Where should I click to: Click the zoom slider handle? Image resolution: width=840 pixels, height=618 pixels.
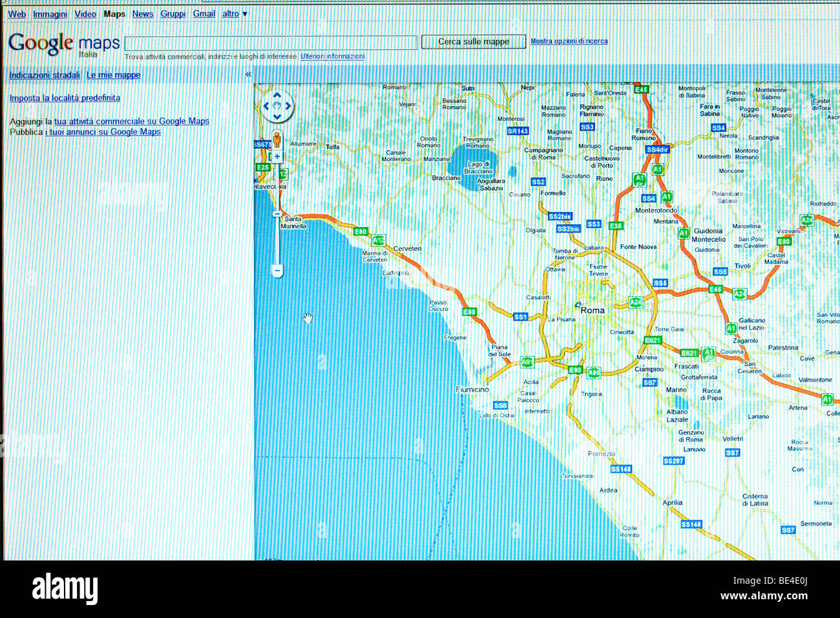coord(277,214)
